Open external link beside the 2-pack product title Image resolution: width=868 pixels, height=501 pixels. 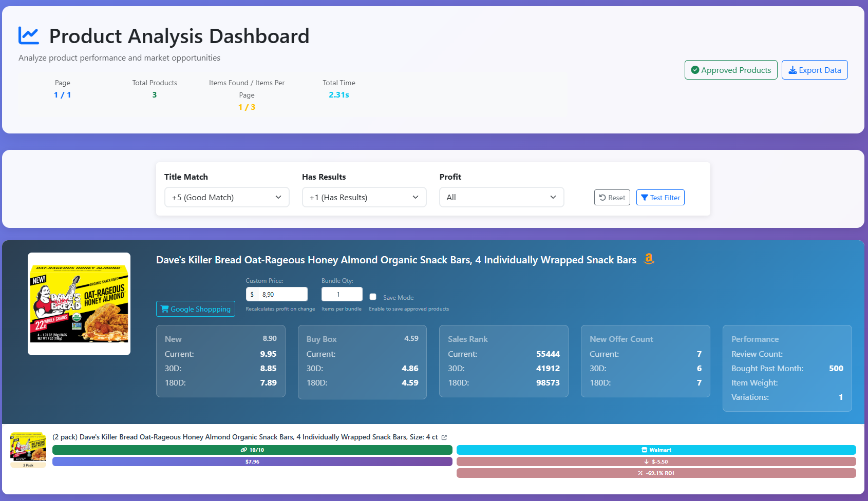pyautogui.click(x=444, y=437)
